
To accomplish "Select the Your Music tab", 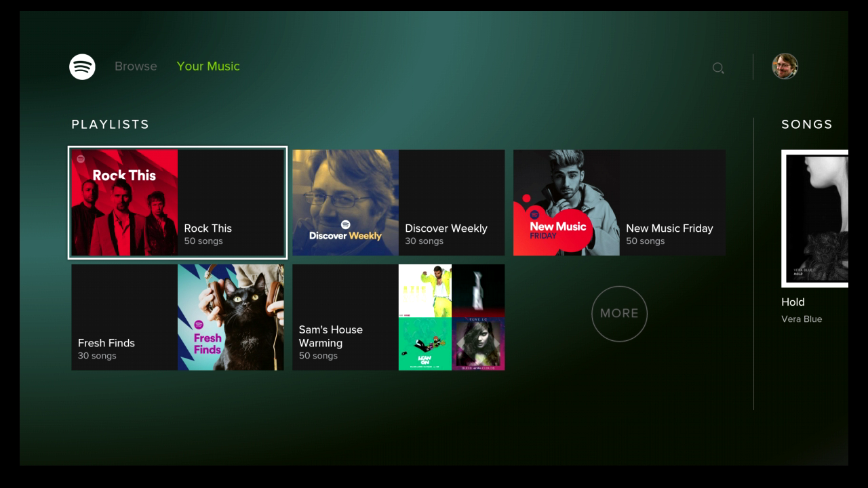I will click(208, 66).
